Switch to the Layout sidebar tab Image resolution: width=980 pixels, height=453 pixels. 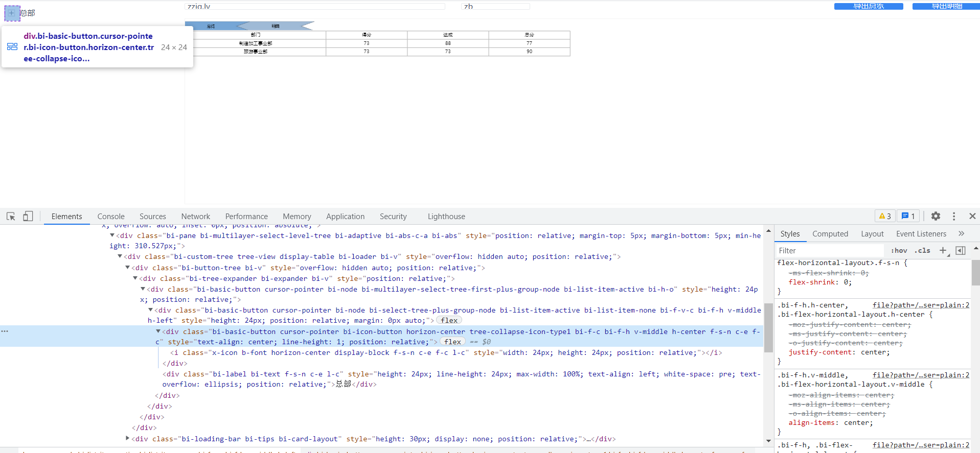(872, 234)
